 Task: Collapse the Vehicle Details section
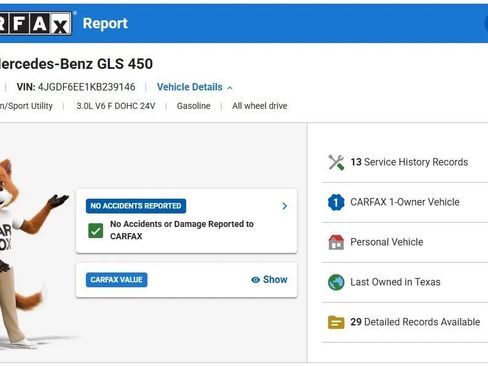point(195,87)
